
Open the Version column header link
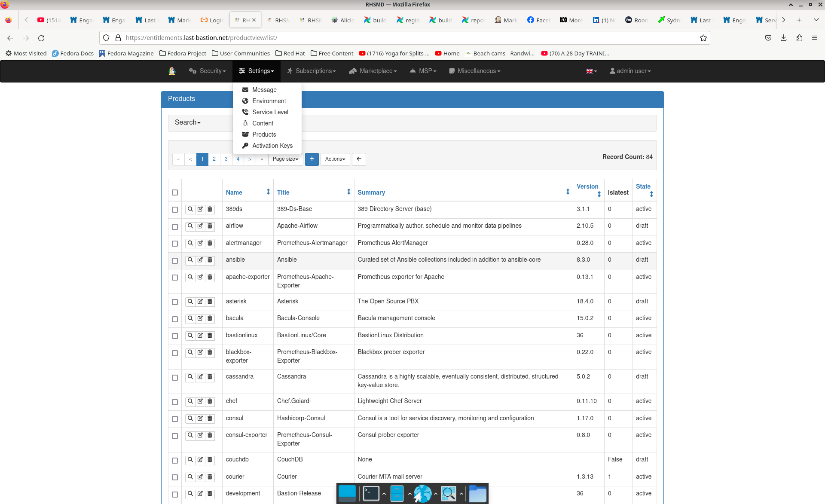tap(587, 186)
